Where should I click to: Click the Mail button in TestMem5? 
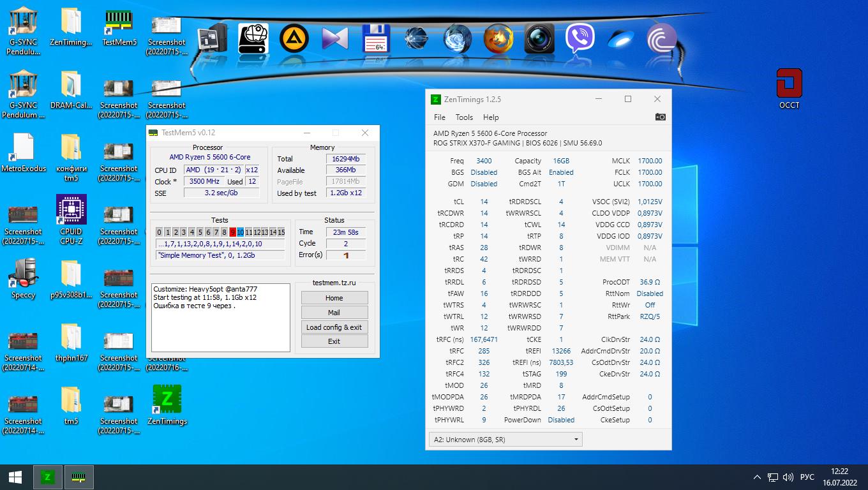point(334,313)
